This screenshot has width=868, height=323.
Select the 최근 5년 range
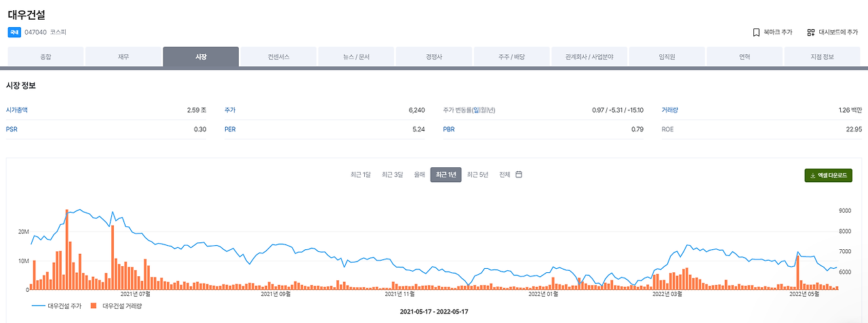(477, 175)
